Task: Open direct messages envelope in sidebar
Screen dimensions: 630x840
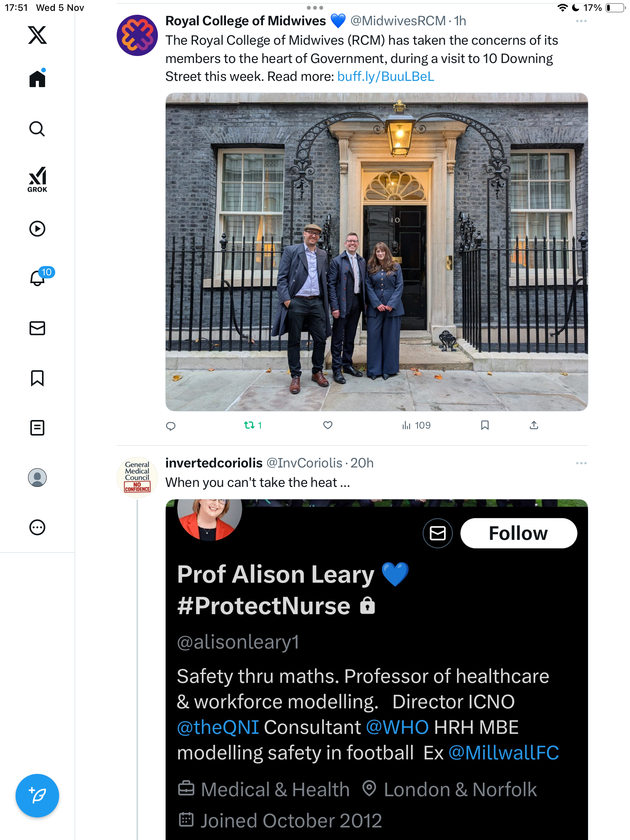Action: click(37, 328)
